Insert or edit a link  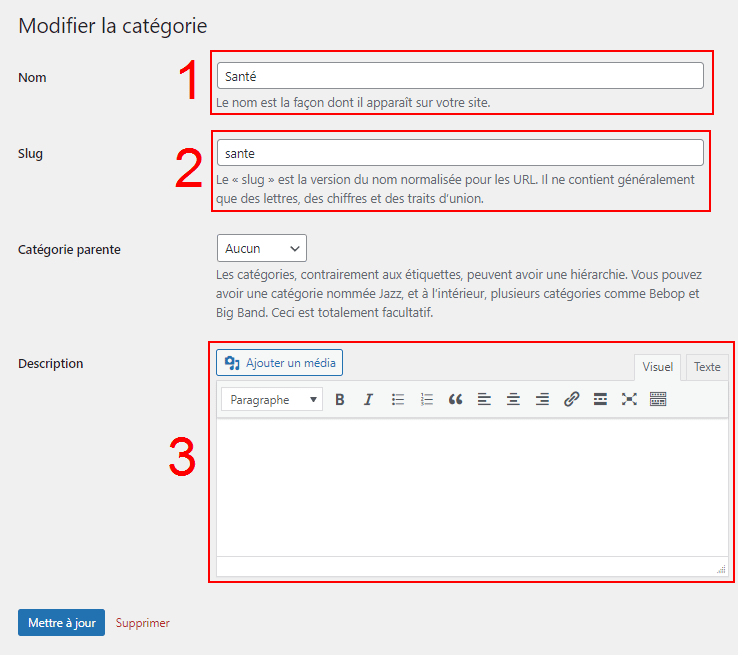pyautogui.click(x=571, y=399)
